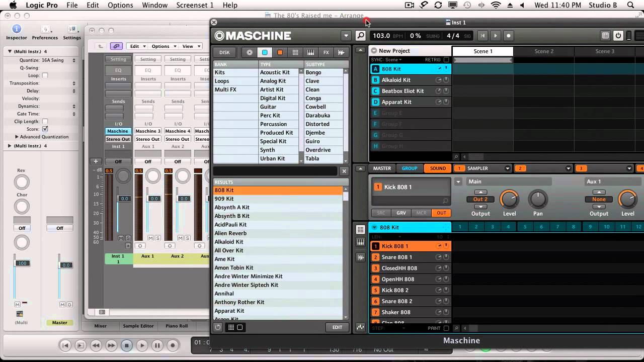644x362 pixels.
Task: Toggle the Maschine audio engine power icon
Action: coord(618,36)
